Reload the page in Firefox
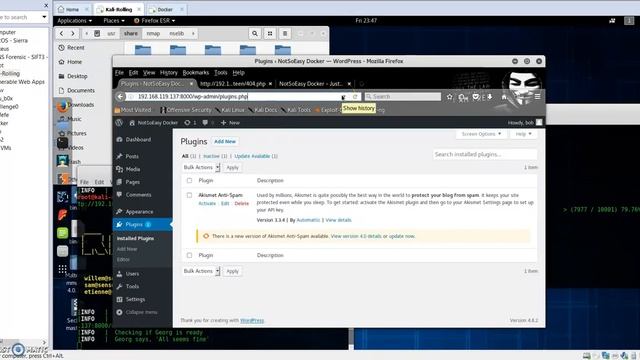Image resolution: width=640 pixels, height=360 pixels. [355, 97]
